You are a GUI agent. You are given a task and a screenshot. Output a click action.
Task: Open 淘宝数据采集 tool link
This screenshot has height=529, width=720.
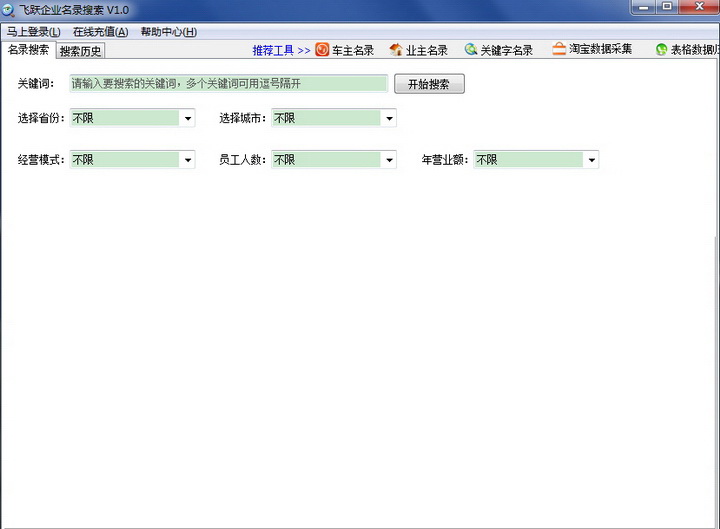601,49
